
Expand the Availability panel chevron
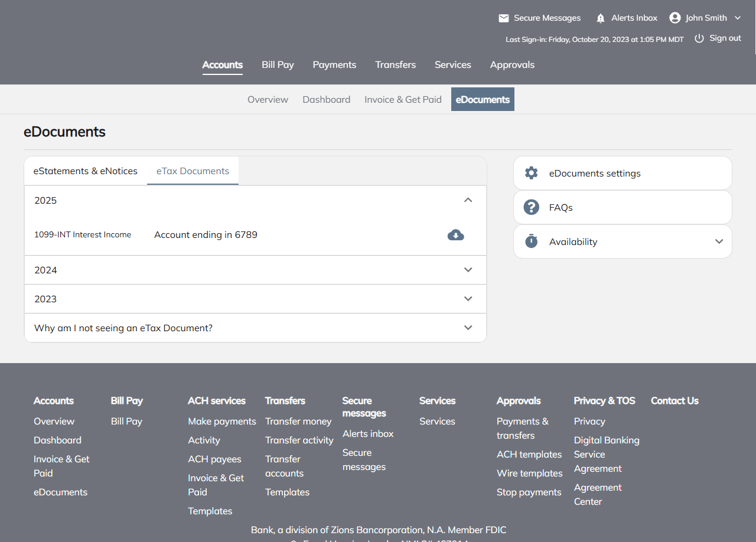[x=719, y=241]
